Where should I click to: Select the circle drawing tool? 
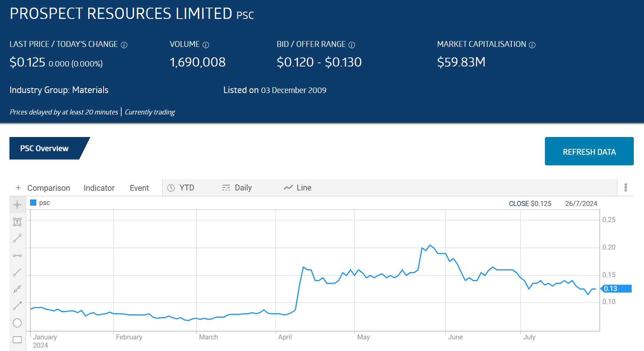tap(17, 323)
